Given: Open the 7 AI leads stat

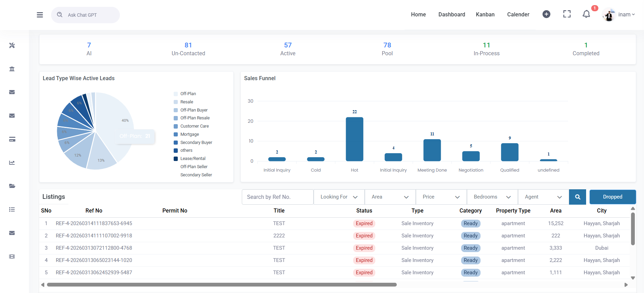Looking at the screenshot, I should pyautogui.click(x=89, y=49).
